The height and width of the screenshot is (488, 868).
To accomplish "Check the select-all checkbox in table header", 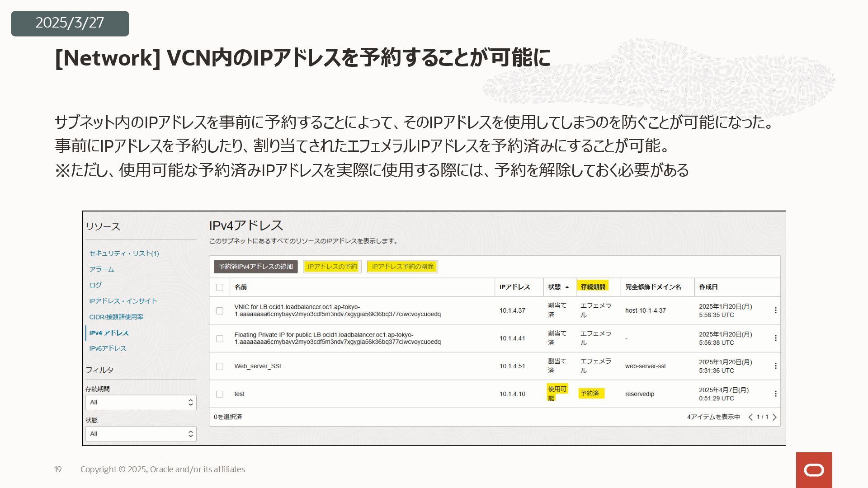I will pyautogui.click(x=220, y=287).
